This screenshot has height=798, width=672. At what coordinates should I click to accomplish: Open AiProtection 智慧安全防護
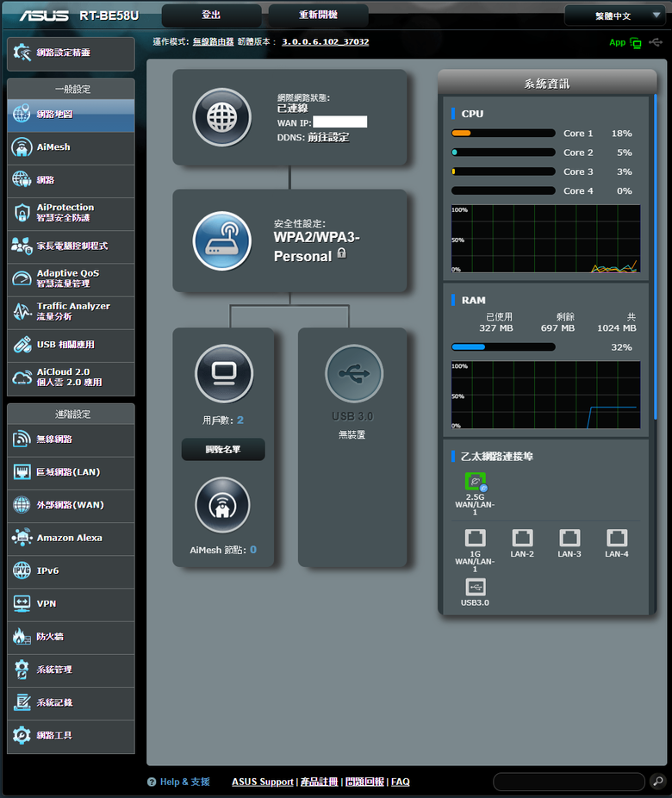[x=71, y=213]
